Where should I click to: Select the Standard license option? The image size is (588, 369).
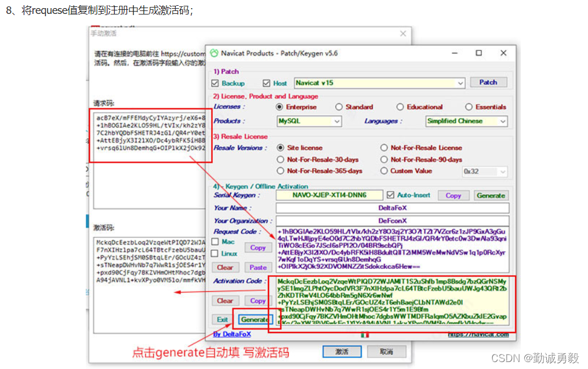[339, 107]
